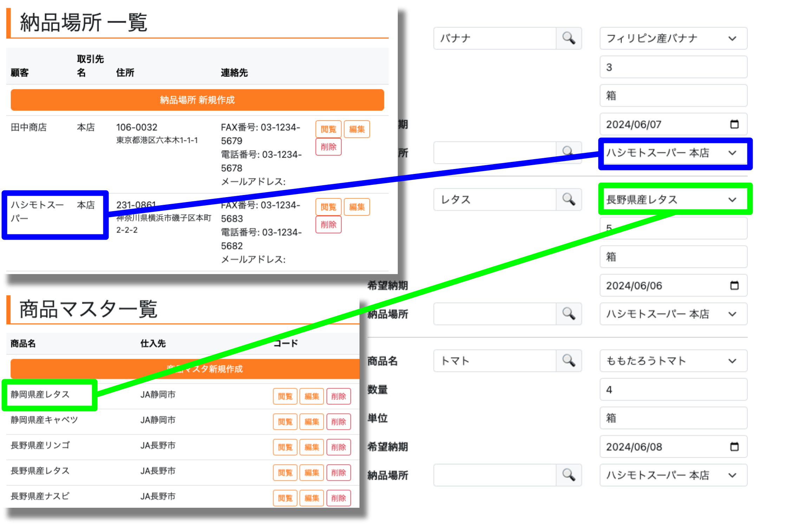Click magnifier icon next to バナナ field
The height and width of the screenshot is (532, 811).
(569, 38)
